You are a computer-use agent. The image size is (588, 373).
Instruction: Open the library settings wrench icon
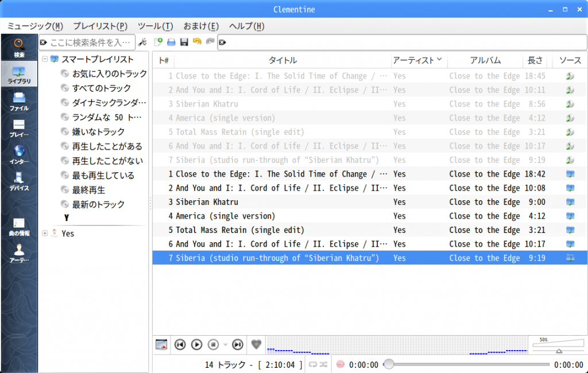coord(143,42)
